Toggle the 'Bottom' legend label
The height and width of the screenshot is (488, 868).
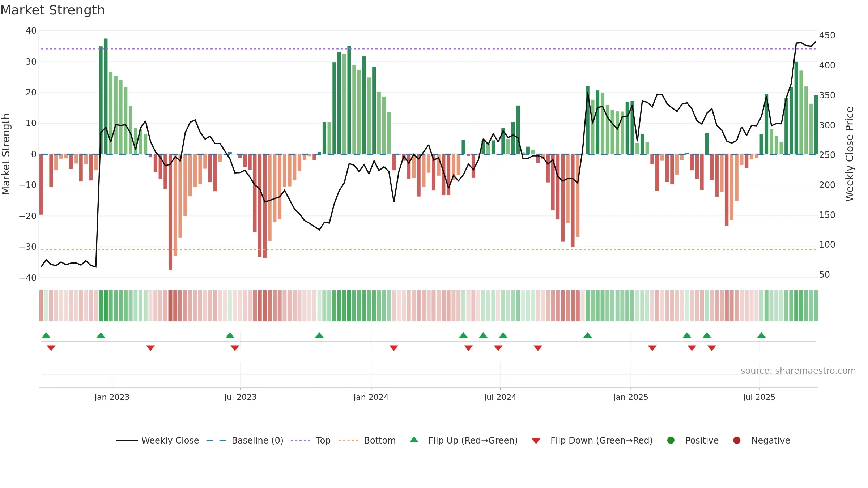pyautogui.click(x=380, y=440)
